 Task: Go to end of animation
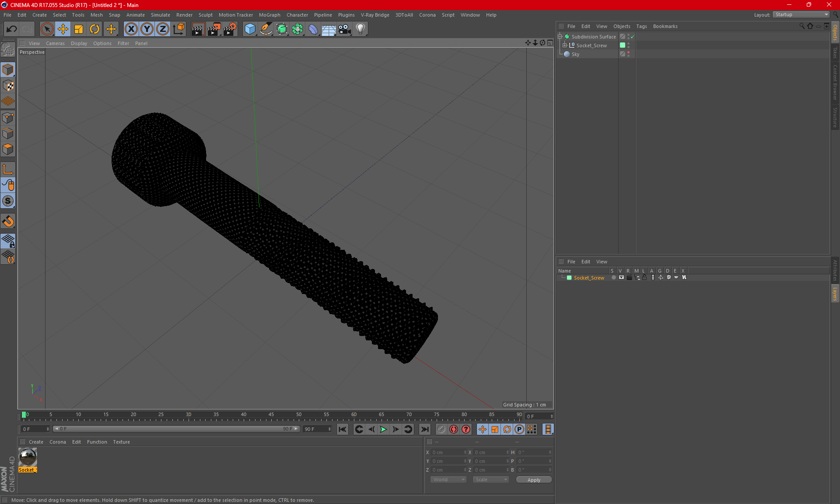pos(424,429)
